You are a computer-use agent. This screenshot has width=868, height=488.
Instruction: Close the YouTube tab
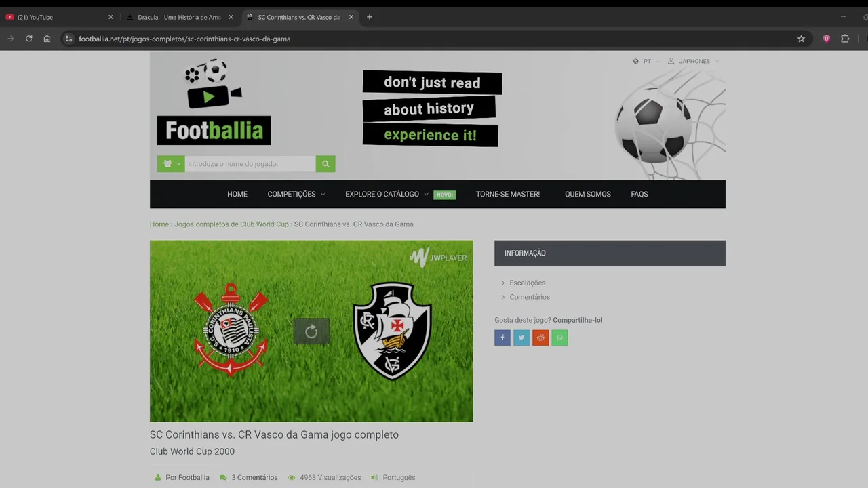pos(111,17)
